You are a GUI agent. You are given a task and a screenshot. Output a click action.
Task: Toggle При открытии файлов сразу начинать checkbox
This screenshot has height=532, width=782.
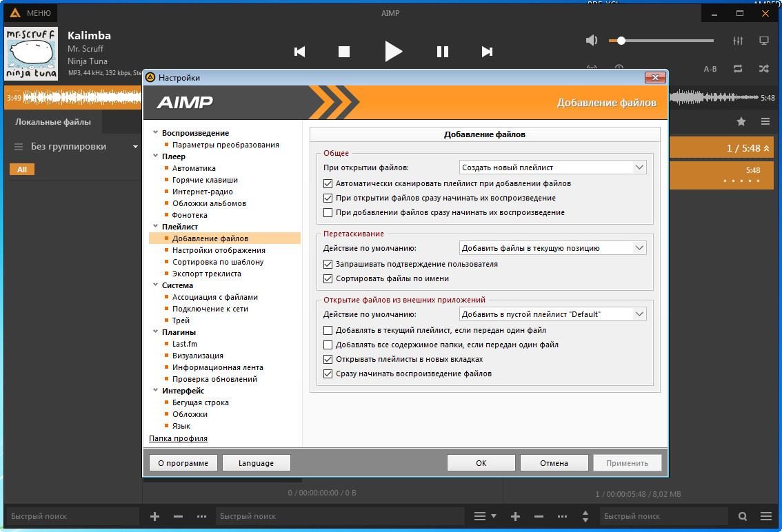click(x=328, y=198)
